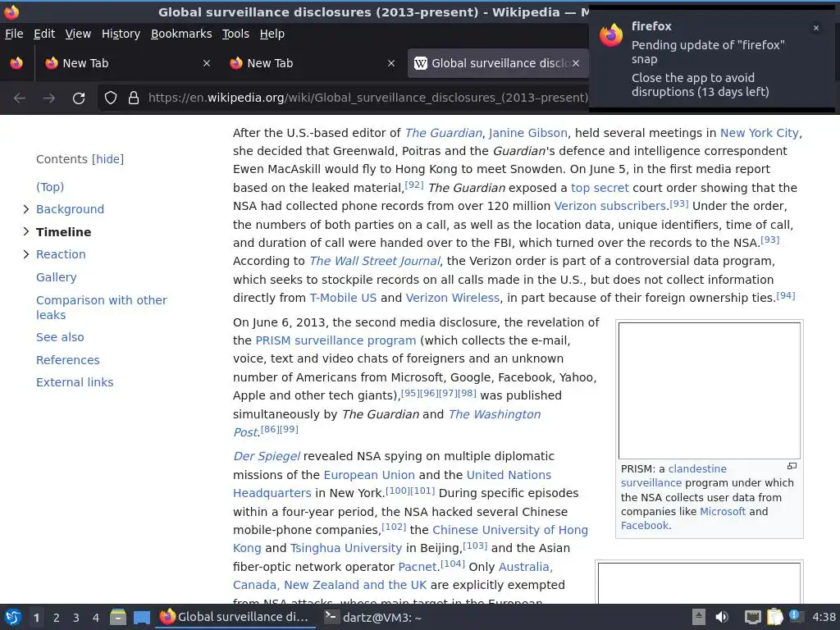This screenshot has width=840, height=630.
Task: Click the Firefox taskbar window button
Action: pos(235,617)
